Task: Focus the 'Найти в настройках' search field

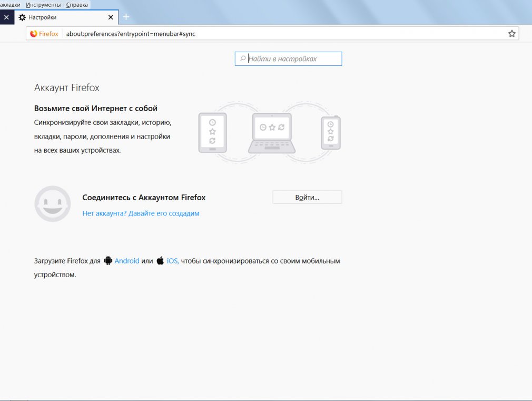Action: (x=289, y=58)
